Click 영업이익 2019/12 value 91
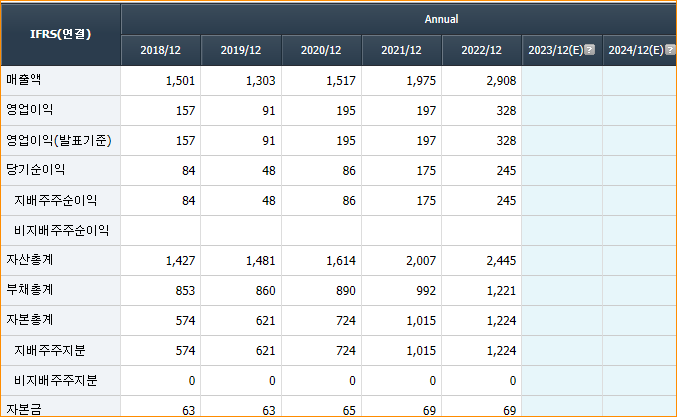This screenshot has width=677, height=417. click(x=269, y=111)
